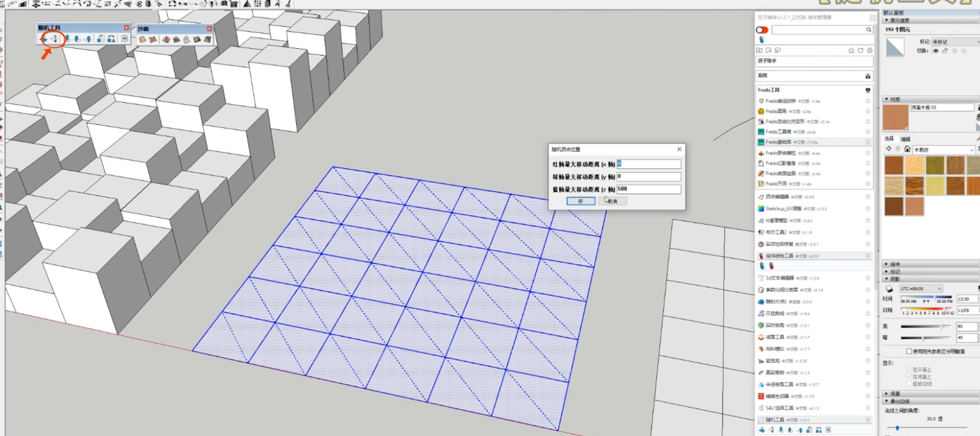Switch to the 编辑 tab in materials

coord(906,139)
